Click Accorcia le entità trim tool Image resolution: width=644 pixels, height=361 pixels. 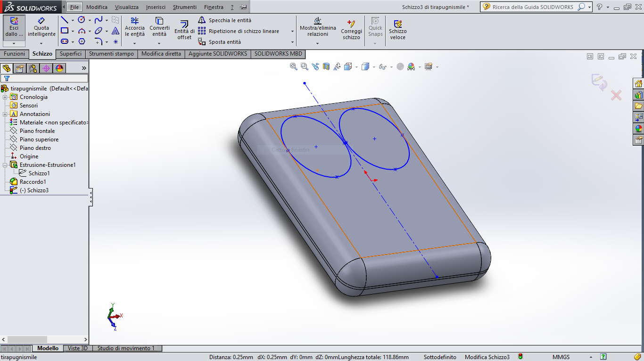(x=135, y=27)
